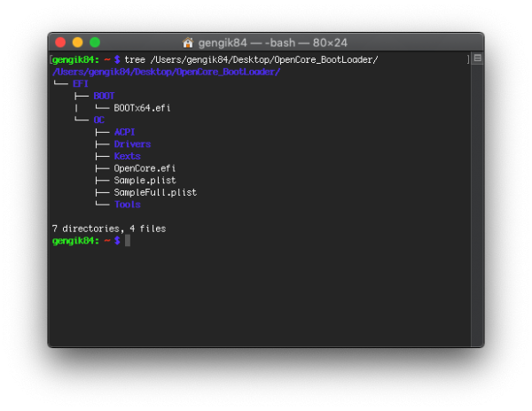Select the 'EFI' directory entry

[81, 83]
